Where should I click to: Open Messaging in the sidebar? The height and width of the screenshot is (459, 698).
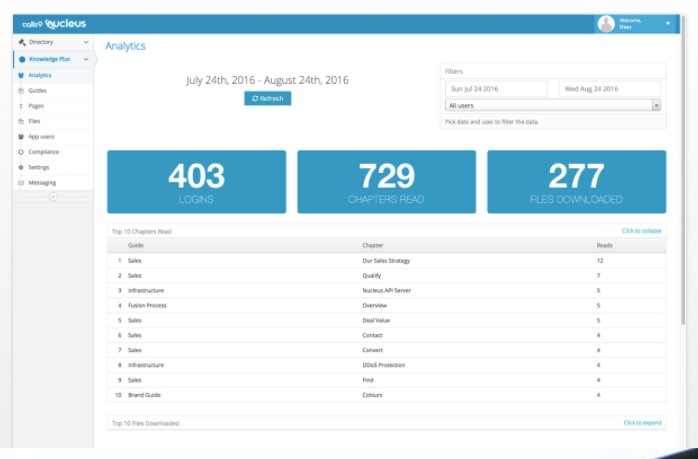point(53,183)
